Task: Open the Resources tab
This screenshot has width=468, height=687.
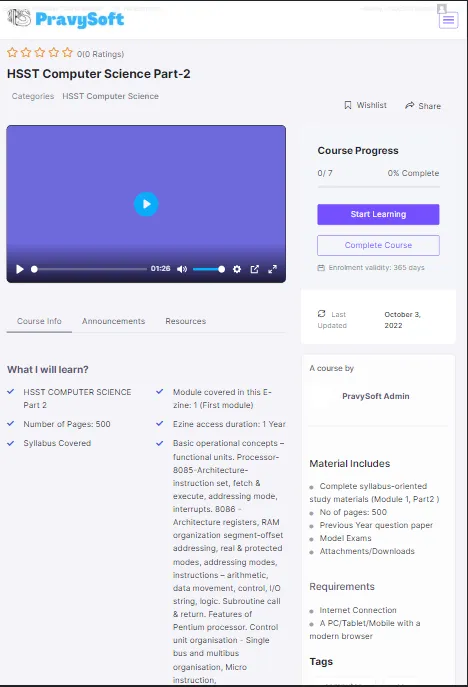Action: point(186,321)
